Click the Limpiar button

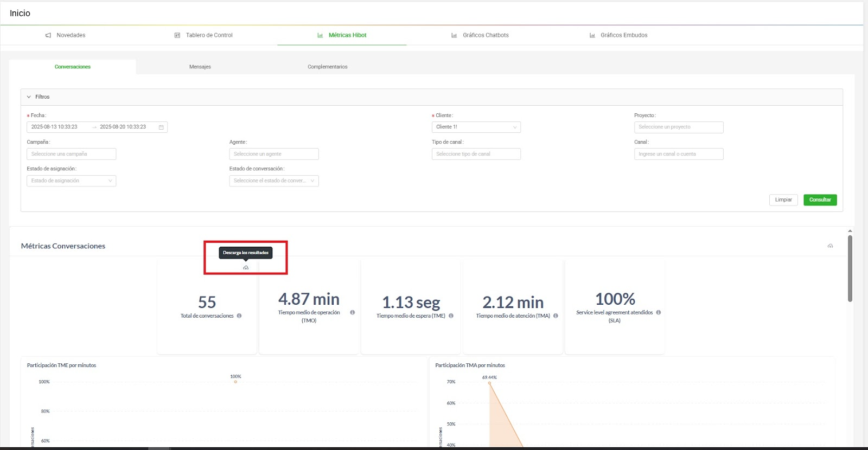click(783, 200)
